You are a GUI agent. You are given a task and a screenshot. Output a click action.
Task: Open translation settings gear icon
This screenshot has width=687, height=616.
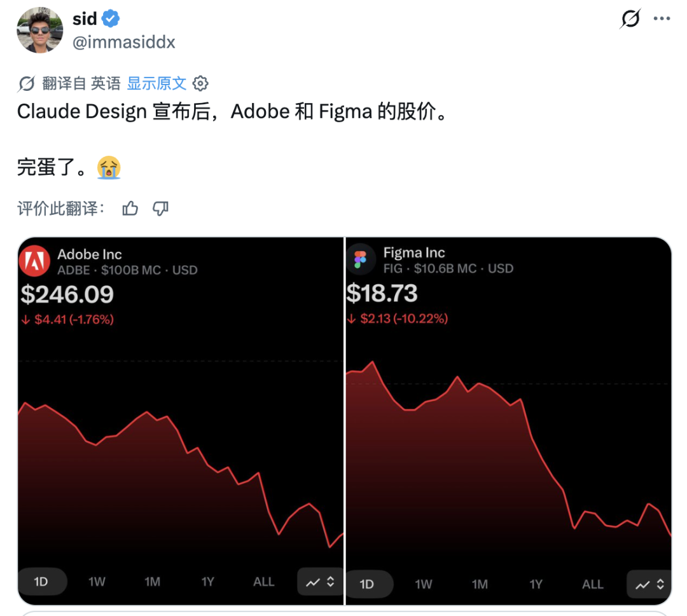[200, 83]
